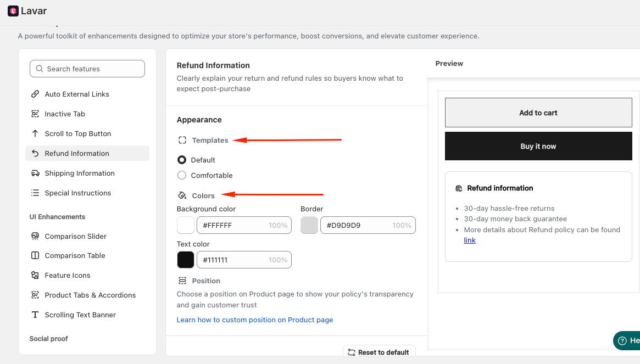Screen dimensions: 640x364
Task: Click the Buy it now preview button
Action: coord(538,146)
